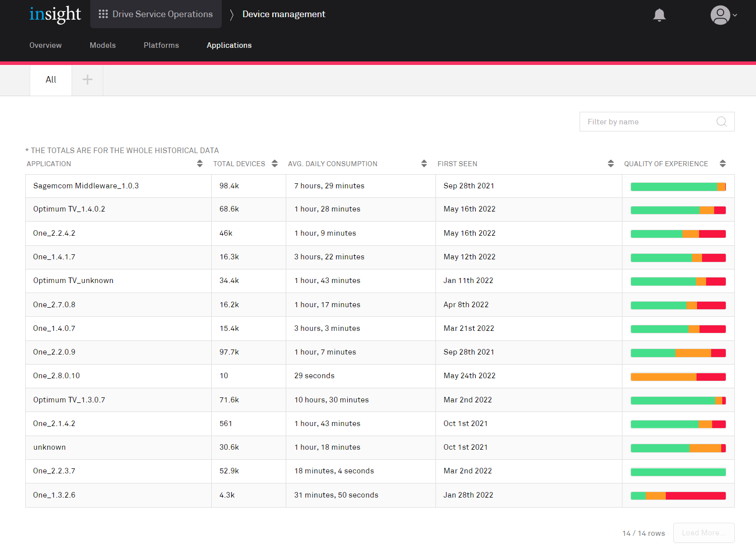756x558 pixels.
Task: Sort by Total Devices column arrows
Action: 275,164
